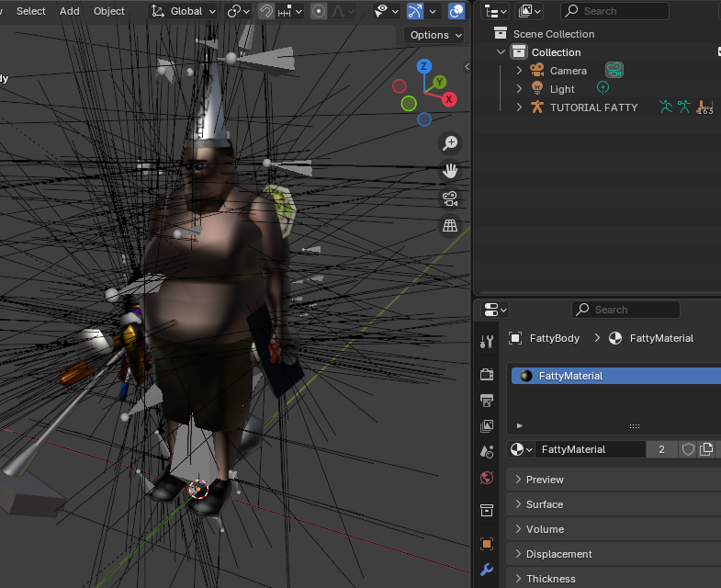
Task: Open the gizmo settings dropdown arrow
Action: click(433, 11)
